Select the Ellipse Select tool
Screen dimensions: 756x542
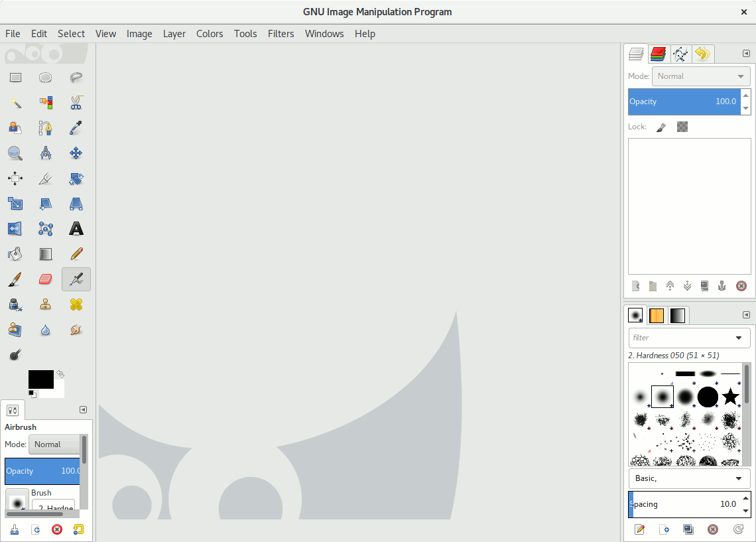click(45, 77)
